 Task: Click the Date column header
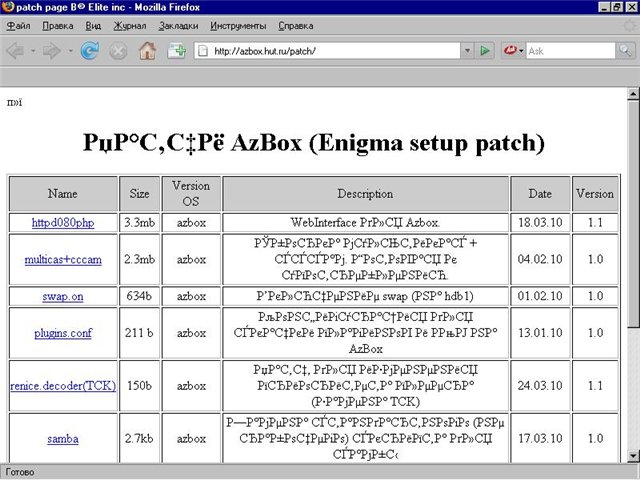click(540, 193)
